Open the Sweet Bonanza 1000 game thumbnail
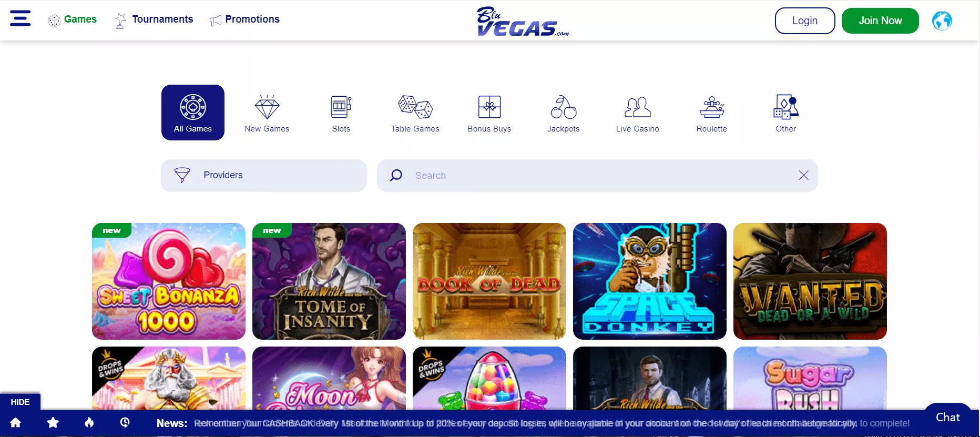This screenshot has height=437, width=980. pyautogui.click(x=169, y=281)
